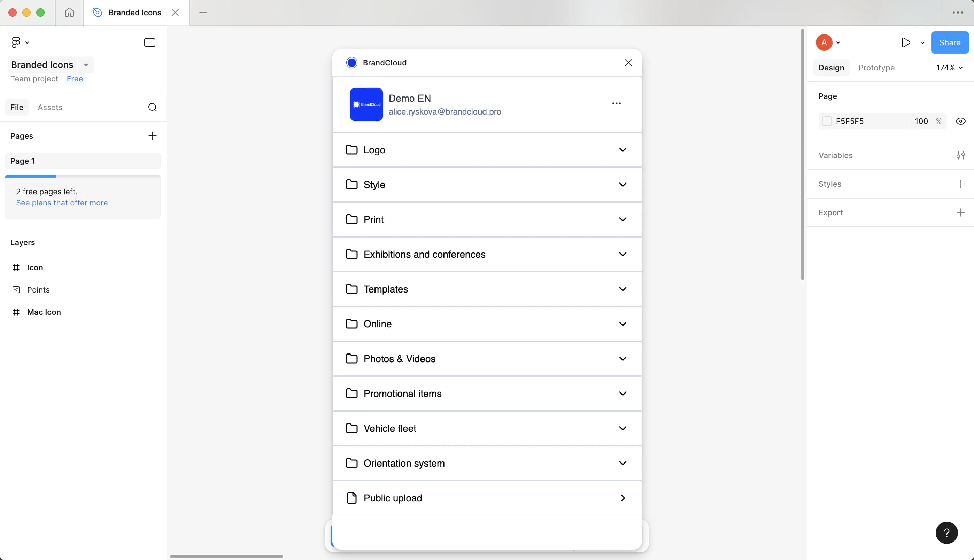Image resolution: width=974 pixels, height=560 pixels.
Task: Add a new page with plus icon
Action: (152, 136)
